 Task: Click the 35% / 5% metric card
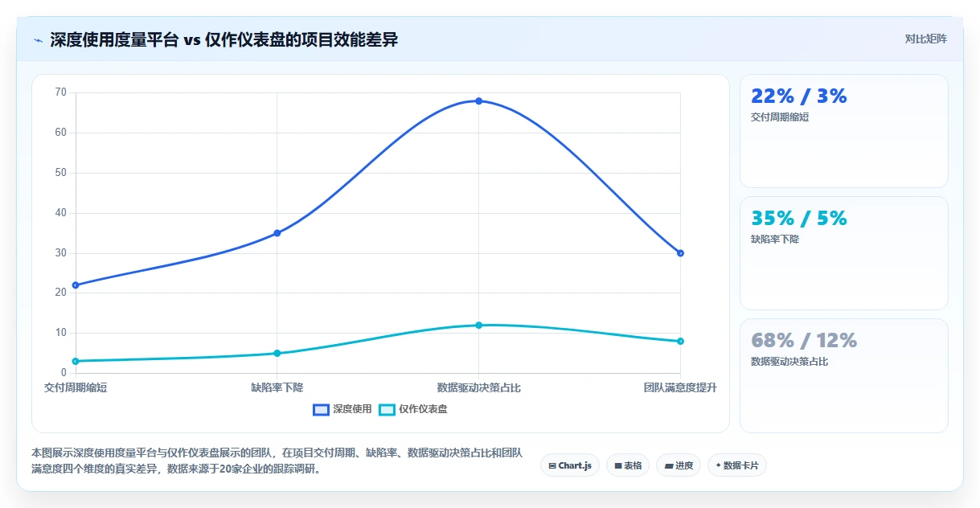844,253
